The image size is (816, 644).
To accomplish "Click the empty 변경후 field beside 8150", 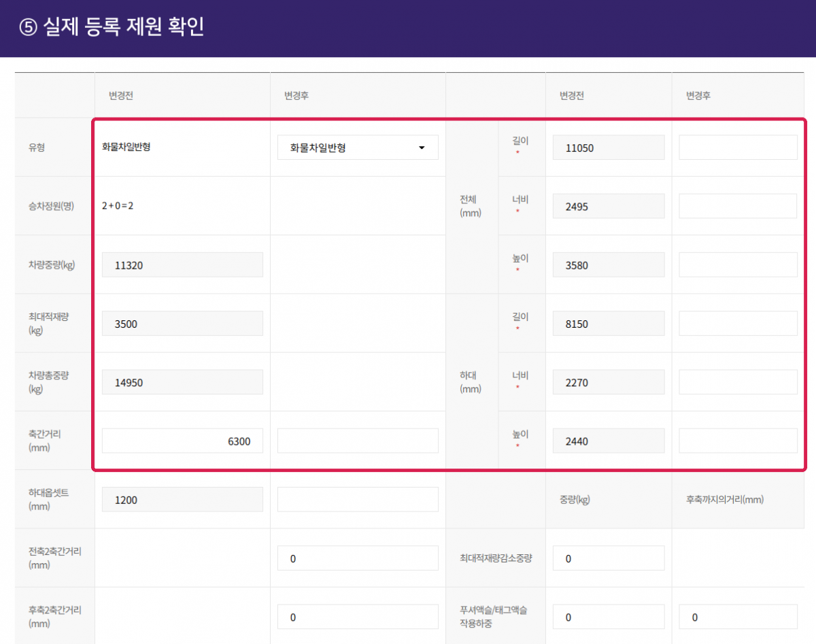I will (x=738, y=324).
